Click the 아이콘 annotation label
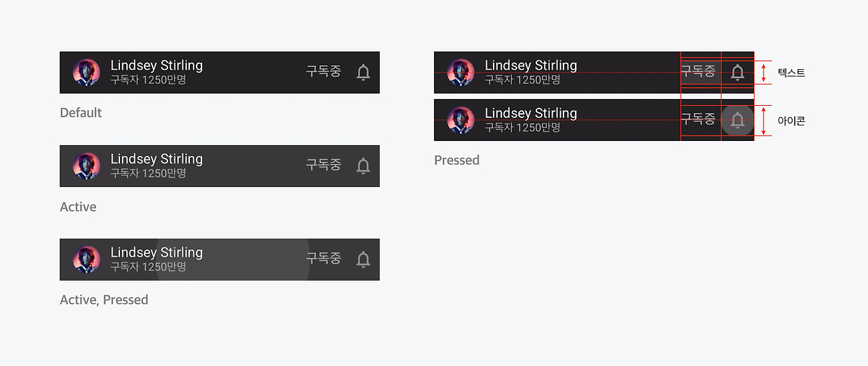 click(791, 121)
